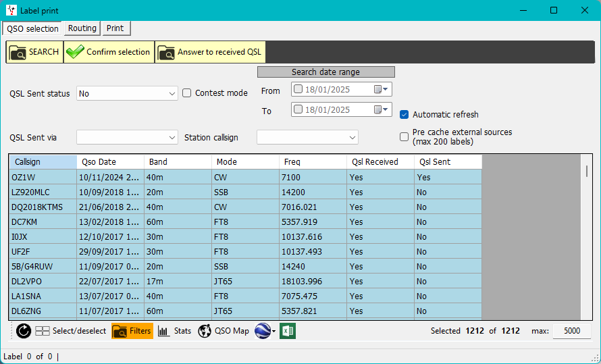601x364 pixels.
Task: Sort by the Callsign column header
Action: 43,161
